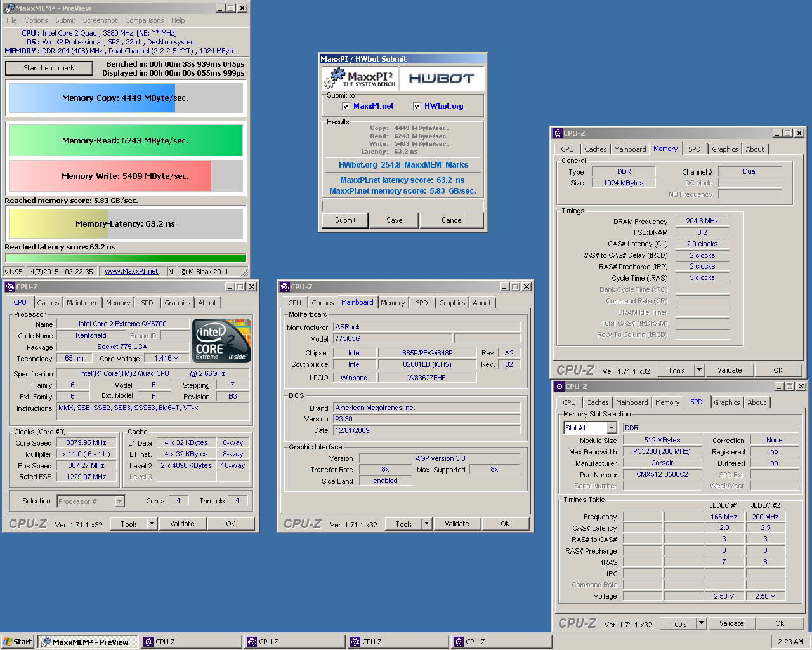Select the CPU tab in CPU-Z Memory window
The height and width of the screenshot is (650, 812).
coord(567,149)
